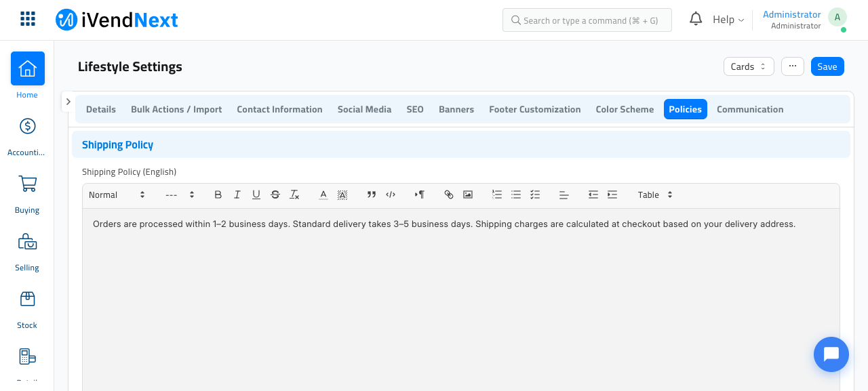
Task: Decrease the indent
Action: point(593,194)
